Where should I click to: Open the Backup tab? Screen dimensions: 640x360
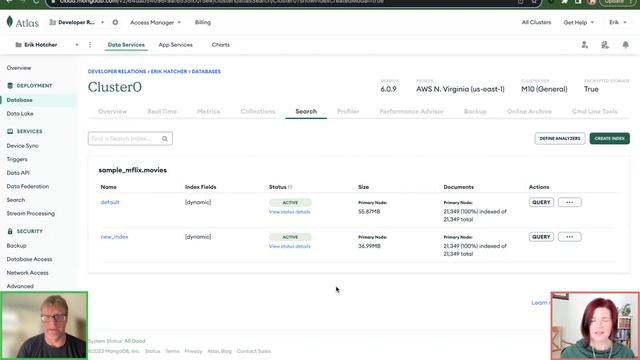click(x=475, y=111)
